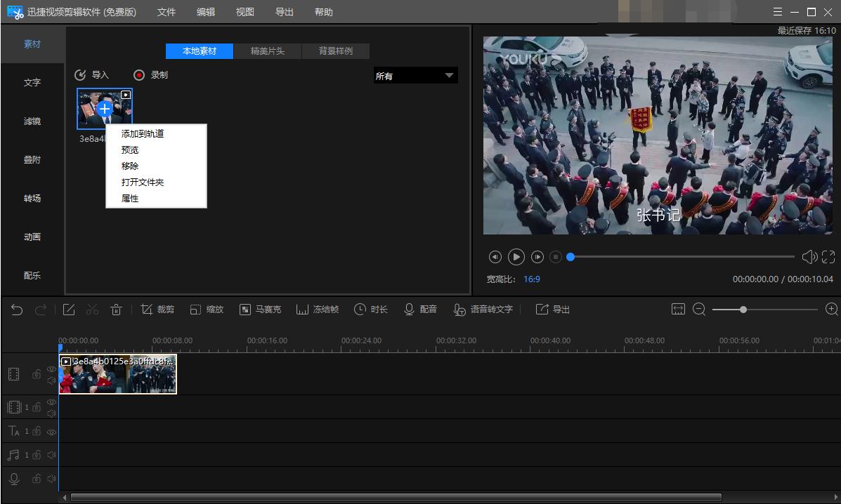
Task: Choose 添加到轨道 from context menu
Action: [x=143, y=133]
